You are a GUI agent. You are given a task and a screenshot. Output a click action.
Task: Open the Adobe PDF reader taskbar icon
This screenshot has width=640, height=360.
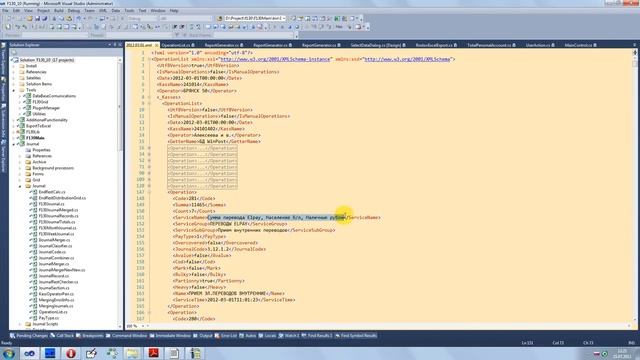pos(153,353)
